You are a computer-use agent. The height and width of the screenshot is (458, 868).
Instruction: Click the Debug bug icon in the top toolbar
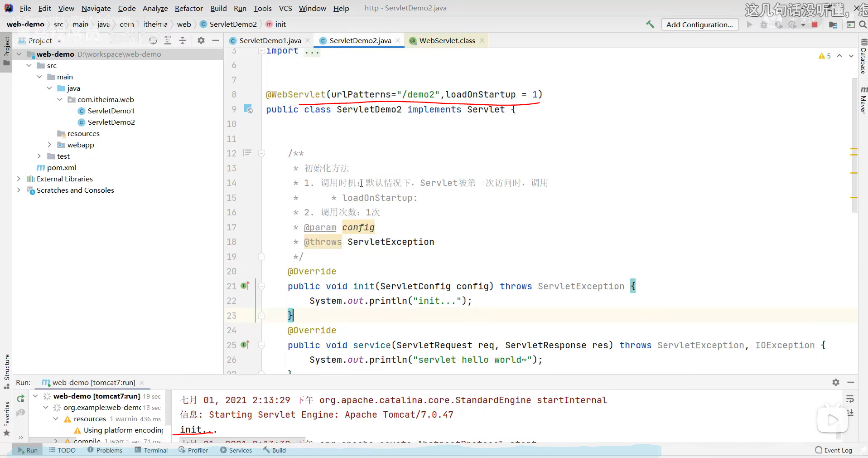tap(764, 24)
